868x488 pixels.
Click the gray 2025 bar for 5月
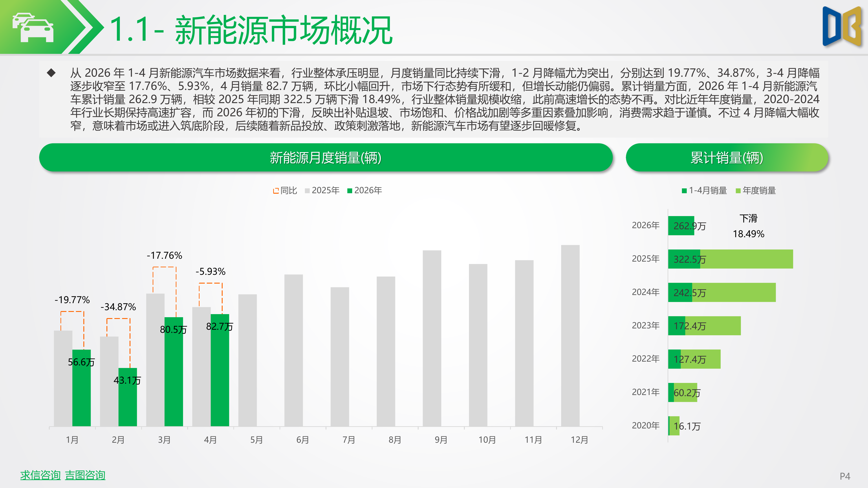tap(248, 360)
